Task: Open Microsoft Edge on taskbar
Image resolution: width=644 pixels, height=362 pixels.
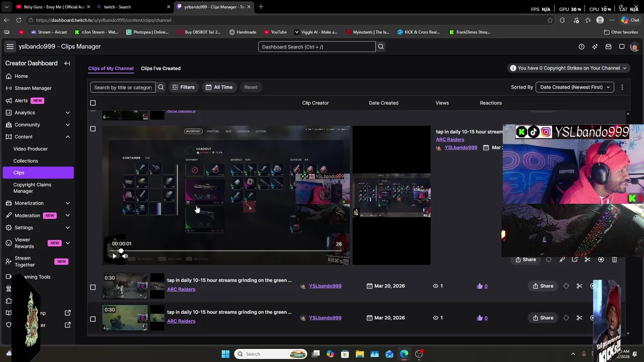Action: (404, 354)
